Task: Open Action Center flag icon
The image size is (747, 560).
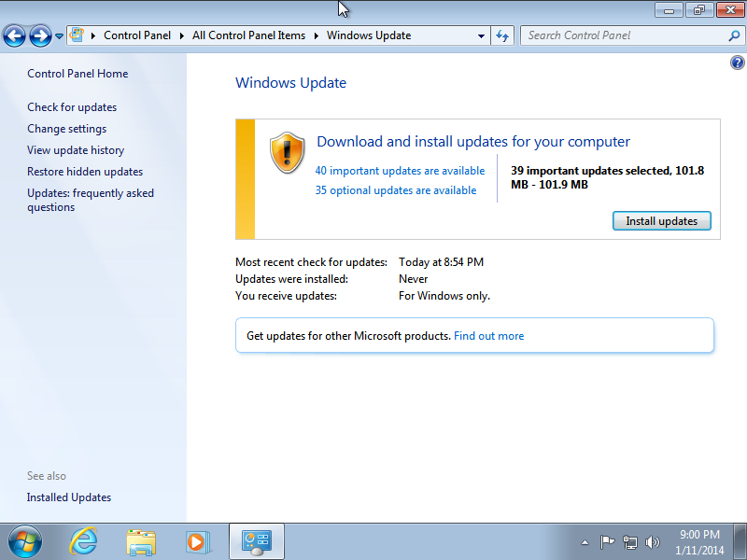Action: 607,542
